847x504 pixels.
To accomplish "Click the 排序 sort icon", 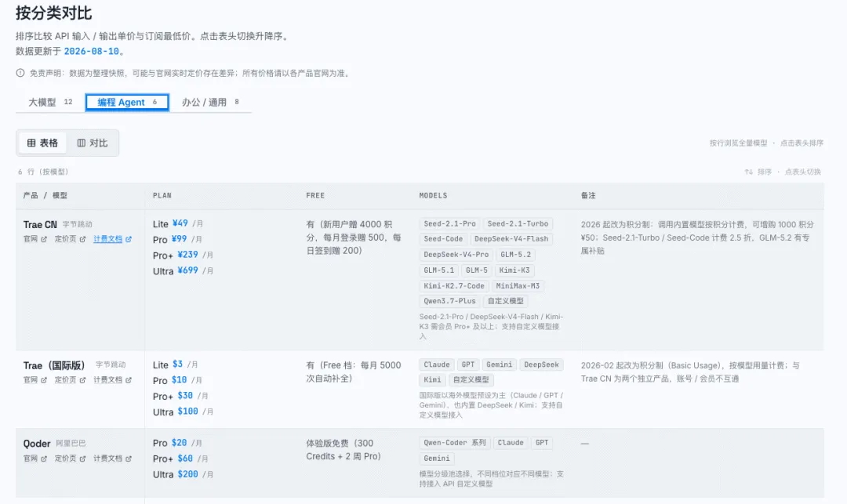I will point(749,172).
